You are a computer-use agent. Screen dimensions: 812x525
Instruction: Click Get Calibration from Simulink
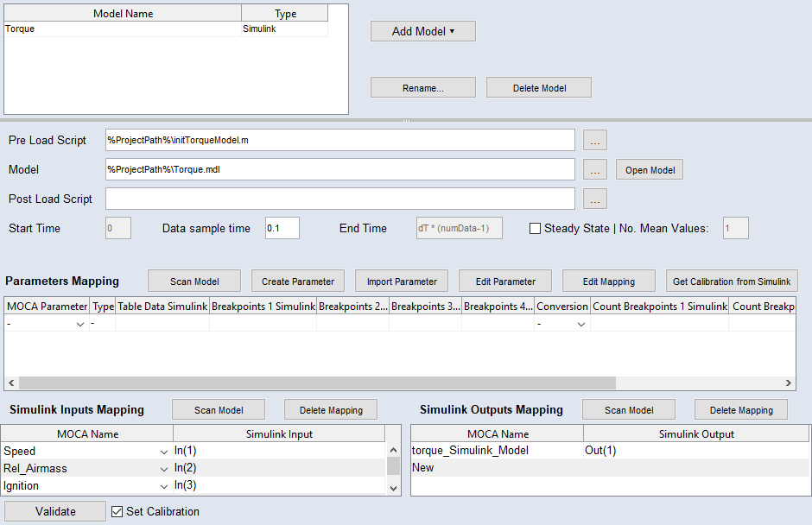pos(731,281)
